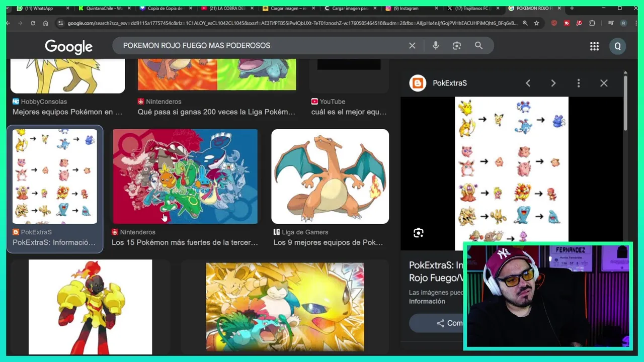Open a new browser tab

click(572, 9)
